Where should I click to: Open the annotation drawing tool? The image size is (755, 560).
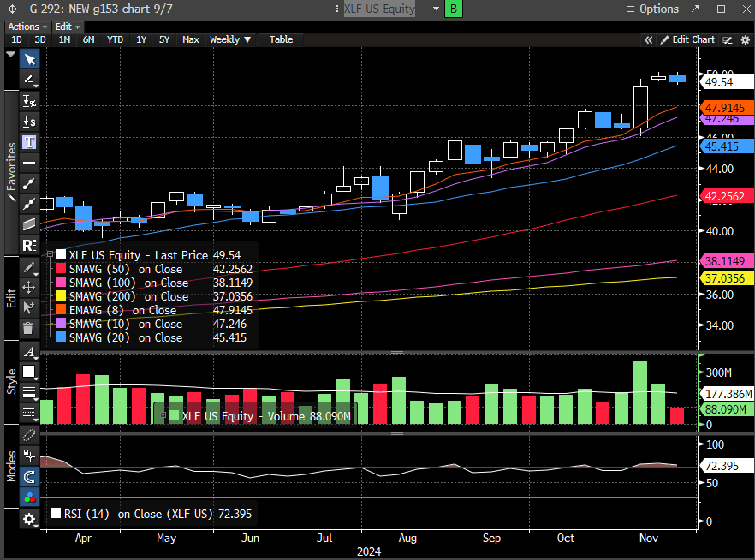tap(29, 80)
